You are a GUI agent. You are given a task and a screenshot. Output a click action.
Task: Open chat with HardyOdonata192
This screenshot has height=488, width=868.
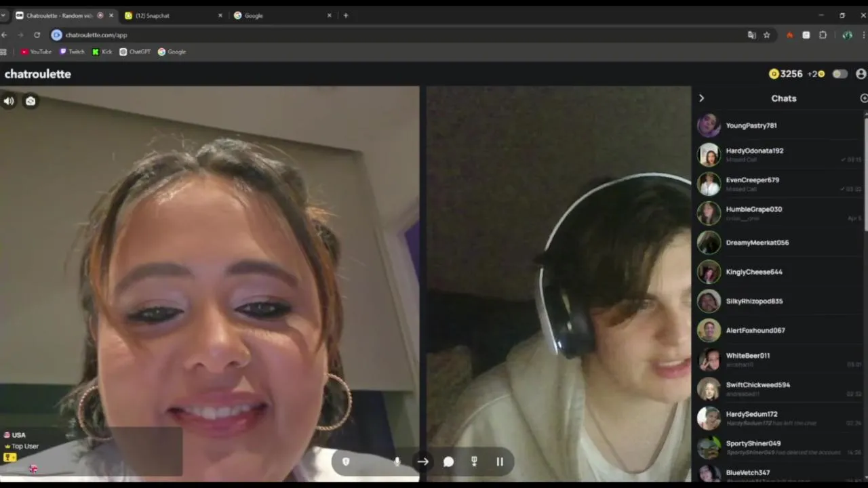pyautogui.click(x=778, y=155)
